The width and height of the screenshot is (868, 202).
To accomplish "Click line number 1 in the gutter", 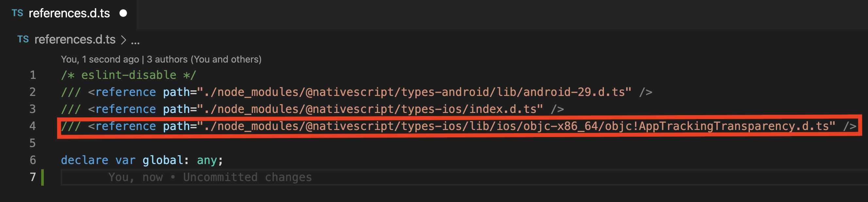I will click(33, 75).
